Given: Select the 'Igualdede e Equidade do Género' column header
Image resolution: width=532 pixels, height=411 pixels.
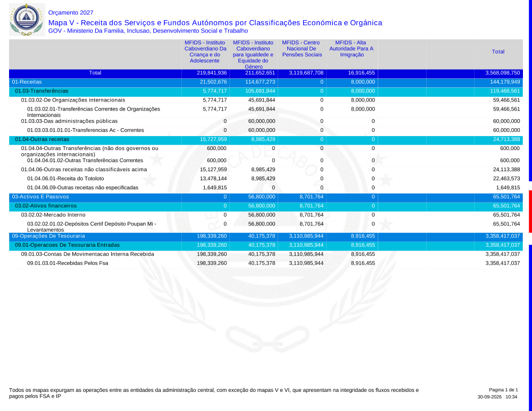Looking at the screenshot, I should pyautogui.click(x=253, y=55).
